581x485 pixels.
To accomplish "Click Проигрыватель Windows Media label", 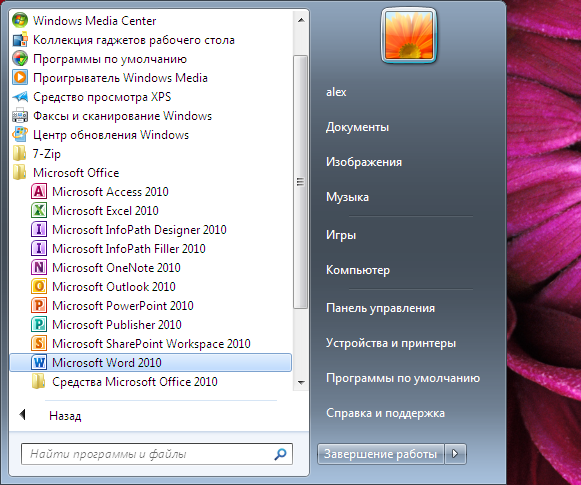I will tap(120, 78).
